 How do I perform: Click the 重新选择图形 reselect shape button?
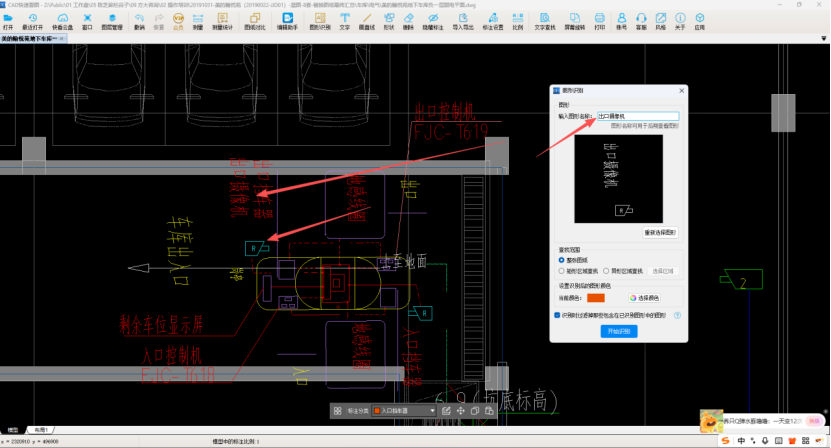click(660, 232)
